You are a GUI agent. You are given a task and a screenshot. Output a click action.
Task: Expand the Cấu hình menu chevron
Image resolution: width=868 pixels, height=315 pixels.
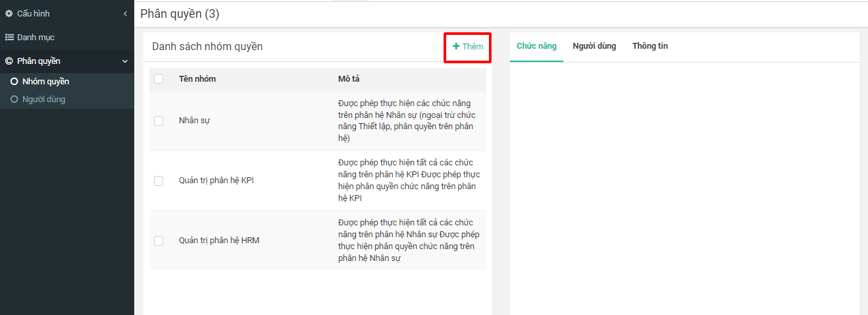(125, 14)
